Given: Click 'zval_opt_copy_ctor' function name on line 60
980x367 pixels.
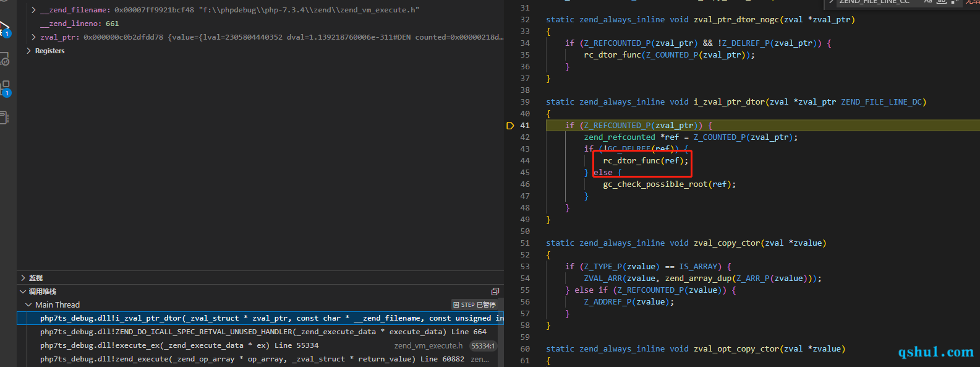Looking at the screenshot, I should (x=736, y=349).
